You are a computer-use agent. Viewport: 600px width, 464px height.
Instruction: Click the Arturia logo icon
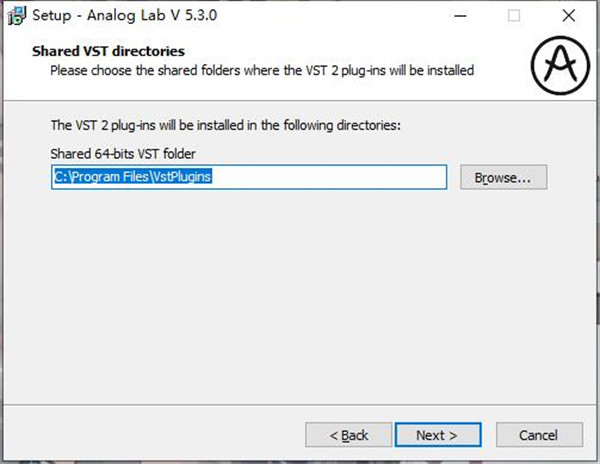(560, 65)
